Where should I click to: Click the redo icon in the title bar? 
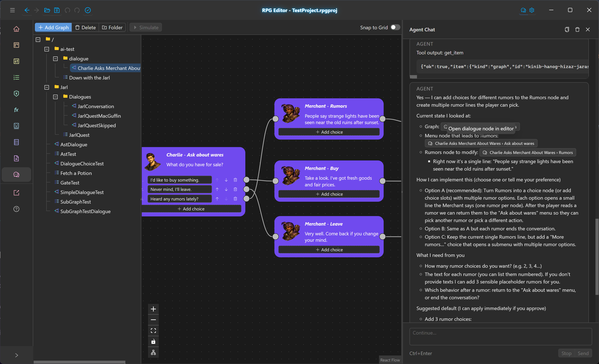pyautogui.click(x=77, y=10)
